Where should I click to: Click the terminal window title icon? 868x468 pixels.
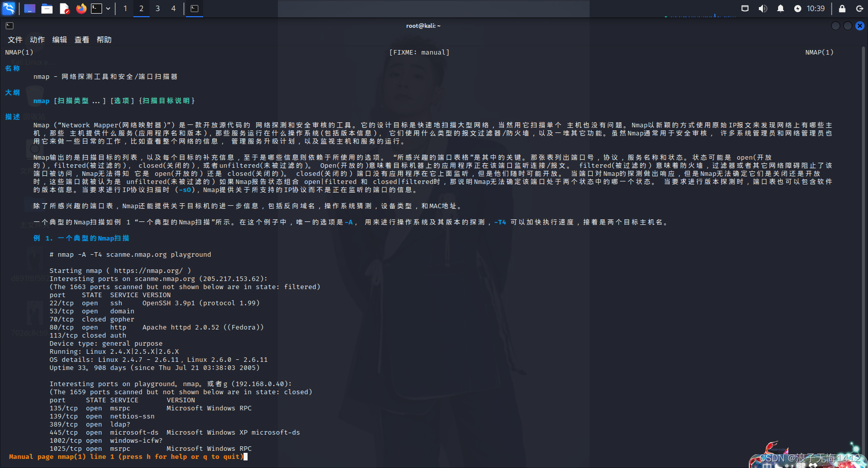tap(10, 26)
